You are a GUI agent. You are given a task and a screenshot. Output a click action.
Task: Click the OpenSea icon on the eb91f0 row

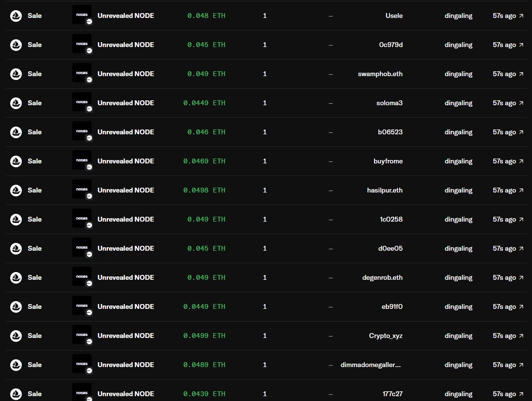coord(16,306)
